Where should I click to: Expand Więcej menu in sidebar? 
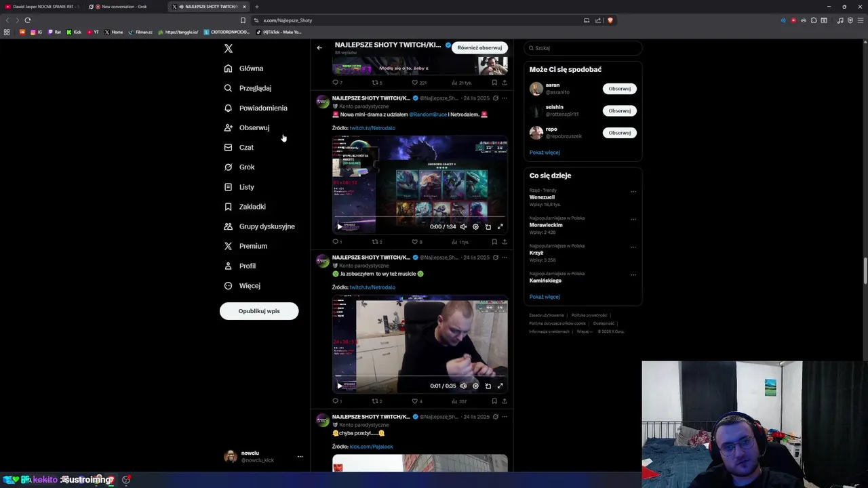242,285
